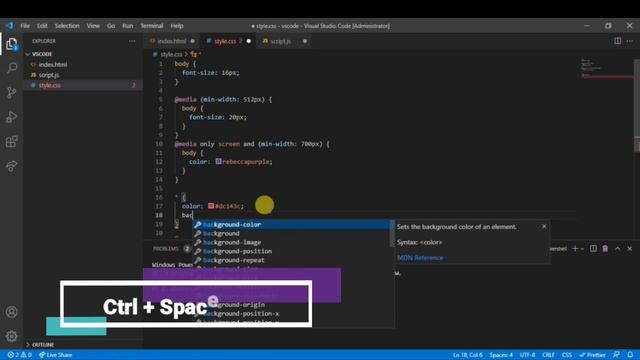
Task: Select background-color suggestion
Action: 291,224
